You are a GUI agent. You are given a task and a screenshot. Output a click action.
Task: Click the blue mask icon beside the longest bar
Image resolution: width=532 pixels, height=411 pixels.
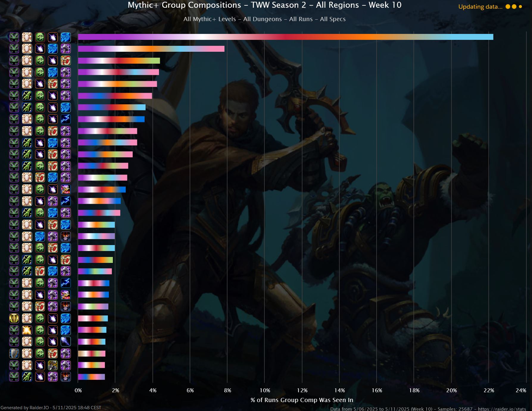coord(65,37)
